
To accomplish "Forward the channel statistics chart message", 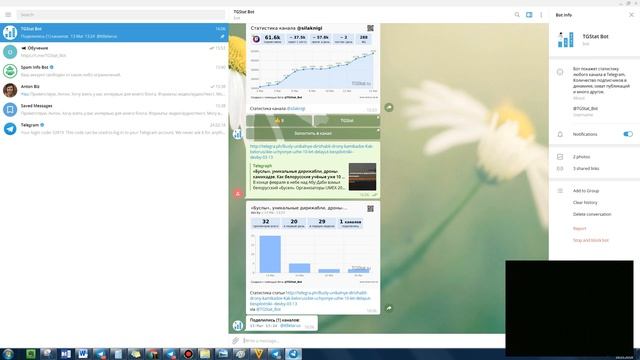I will coord(389,107).
